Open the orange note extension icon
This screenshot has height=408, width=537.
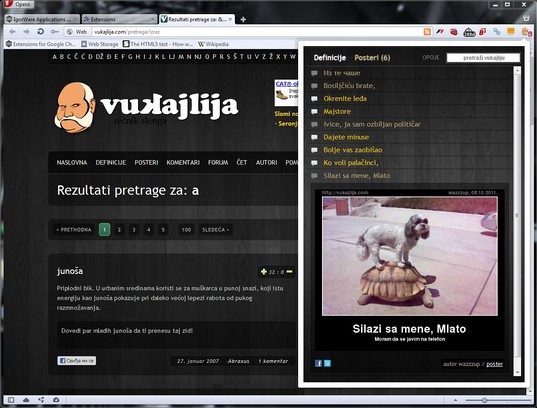tap(511, 32)
